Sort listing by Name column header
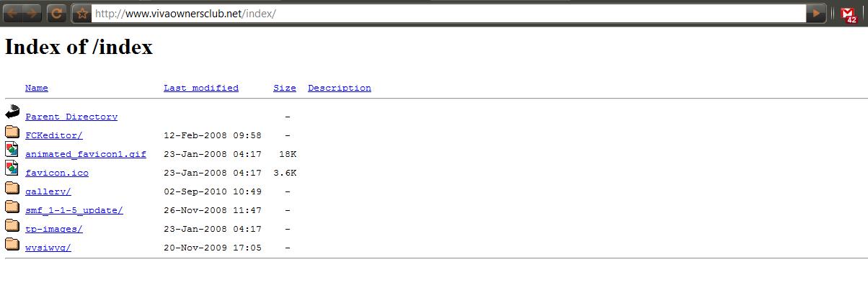Screen dimensions: 868x298 [37, 88]
